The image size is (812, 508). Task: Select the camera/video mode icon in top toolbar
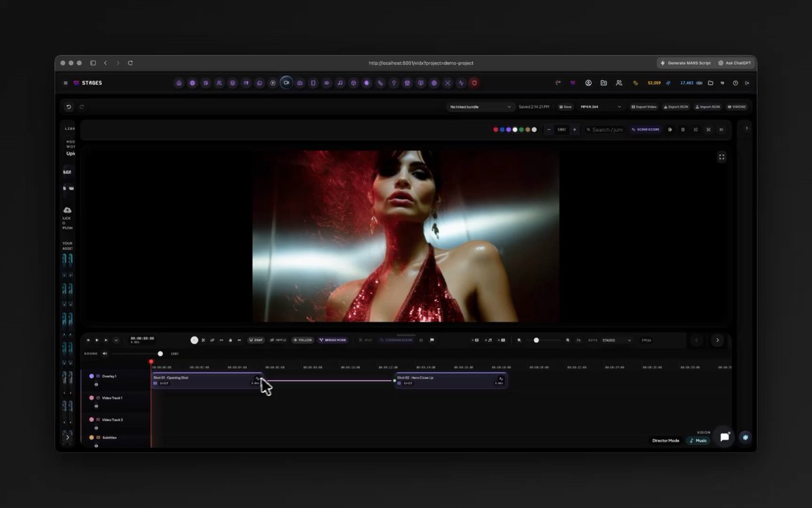click(x=286, y=83)
